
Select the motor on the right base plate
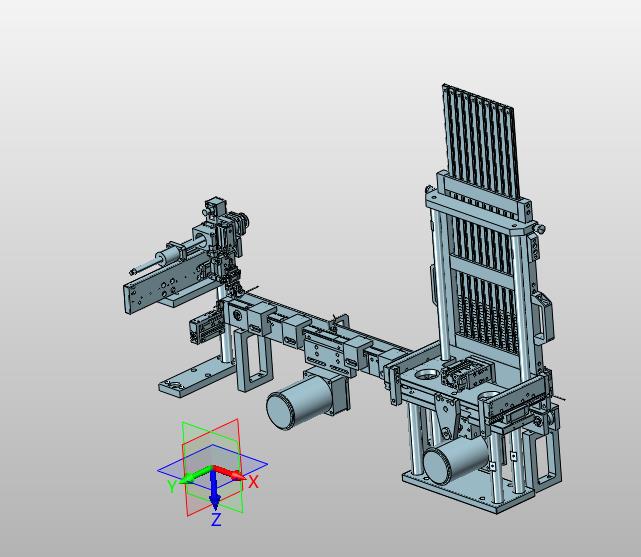(x=456, y=459)
